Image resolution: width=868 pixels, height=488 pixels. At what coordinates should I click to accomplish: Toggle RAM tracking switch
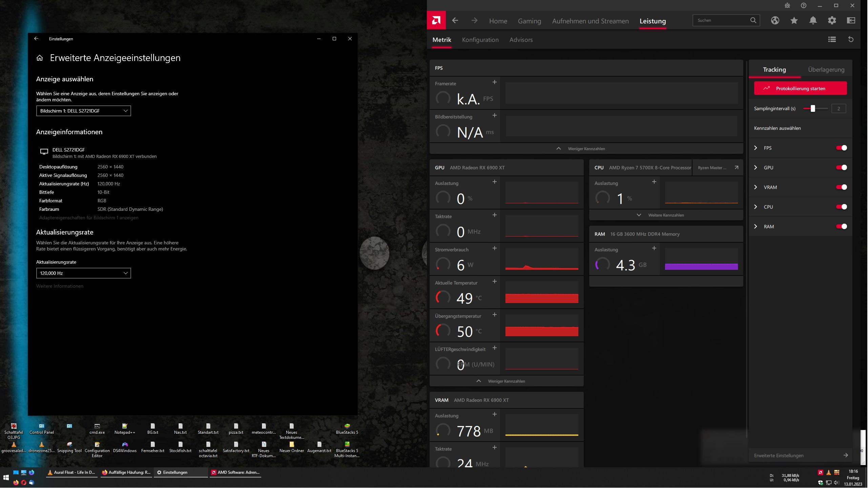pos(842,226)
